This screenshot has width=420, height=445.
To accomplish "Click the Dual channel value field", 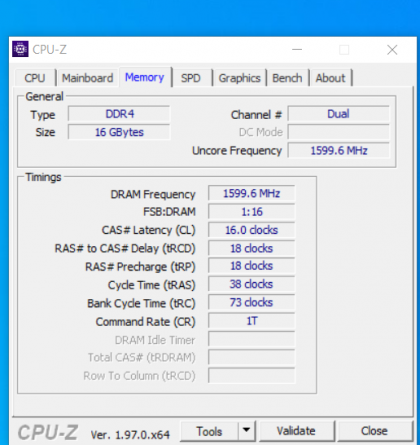I will (x=339, y=114).
